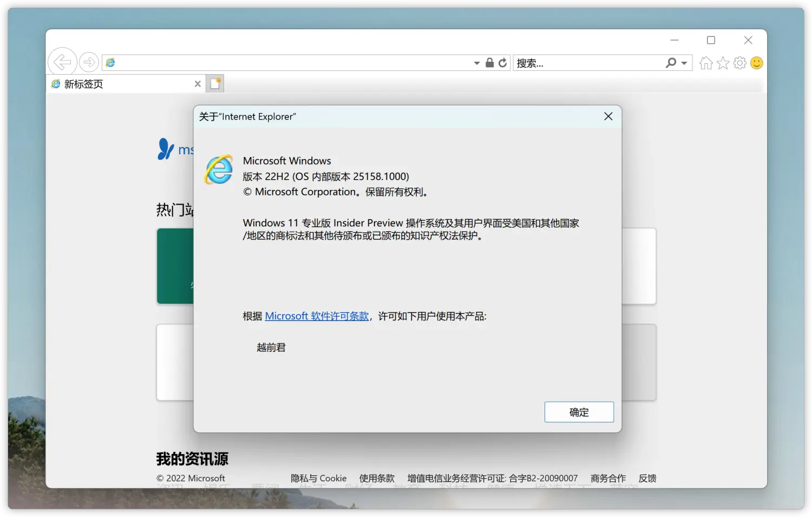The image size is (812, 517).
Task: Open the 反馈 footer link
Action: [647, 479]
